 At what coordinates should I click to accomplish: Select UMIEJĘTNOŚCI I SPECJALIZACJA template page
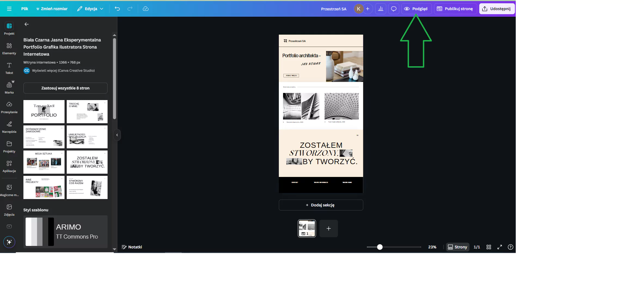click(87, 137)
